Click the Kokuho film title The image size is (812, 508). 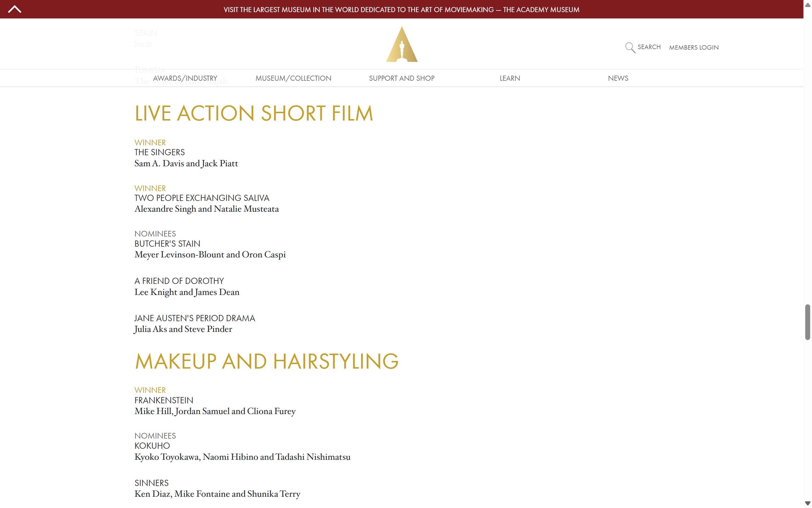[x=152, y=446]
